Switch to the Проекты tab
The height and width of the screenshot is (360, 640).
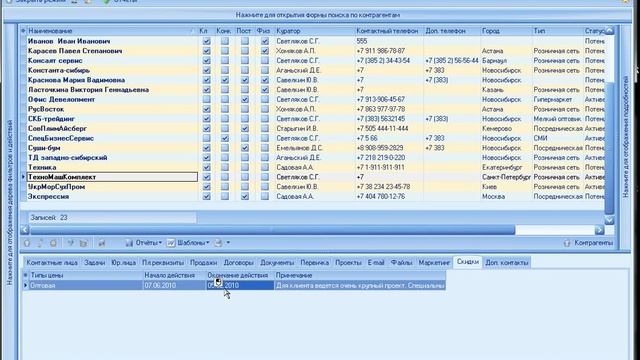[349, 263]
